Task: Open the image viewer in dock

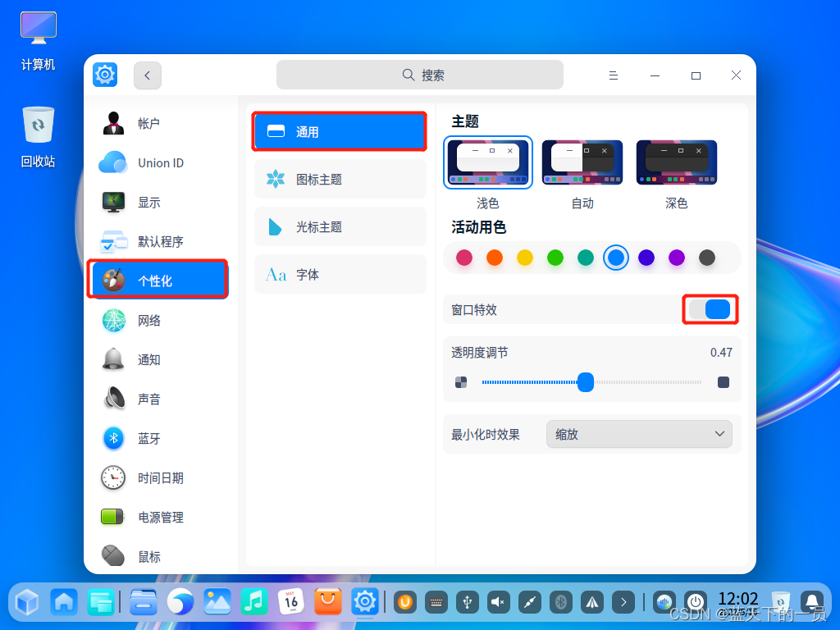Action: [217, 602]
